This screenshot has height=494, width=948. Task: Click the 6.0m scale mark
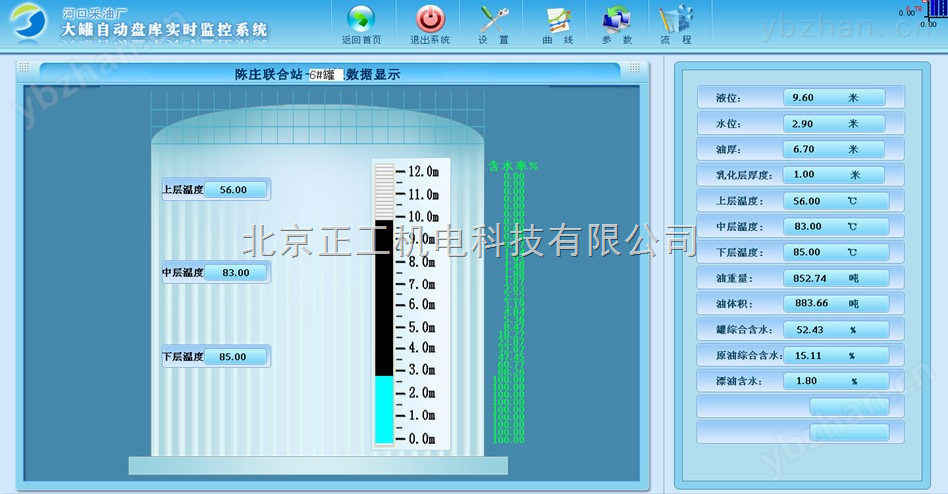coord(421,304)
